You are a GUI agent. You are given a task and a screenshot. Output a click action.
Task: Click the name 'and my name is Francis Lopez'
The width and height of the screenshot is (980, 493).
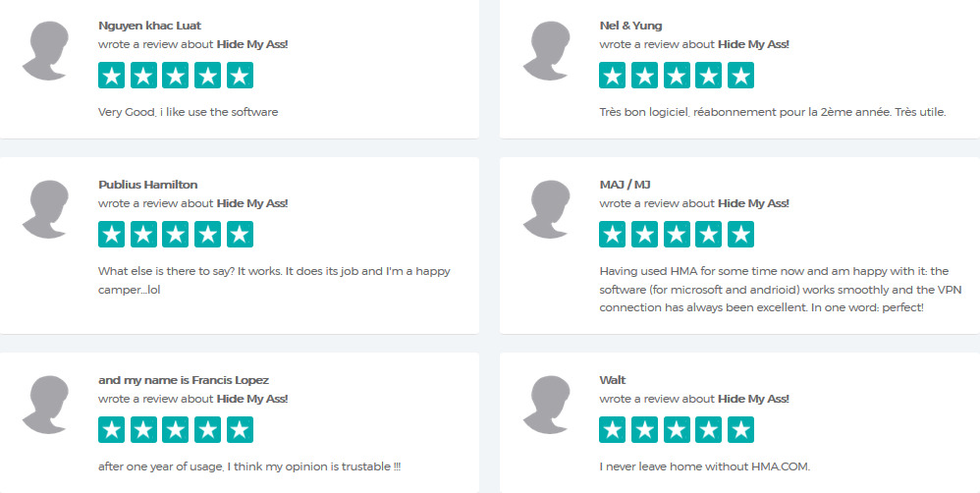pyautogui.click(x=184, y=380)
